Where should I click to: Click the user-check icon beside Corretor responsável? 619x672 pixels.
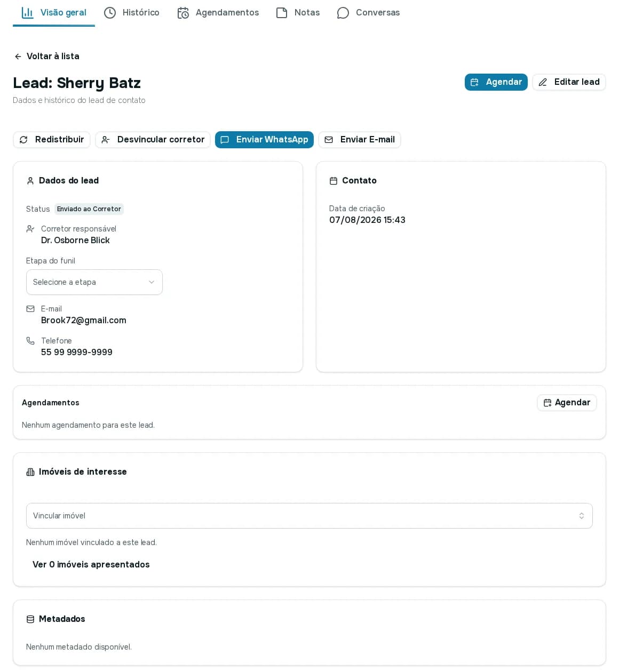click(30, 229)
